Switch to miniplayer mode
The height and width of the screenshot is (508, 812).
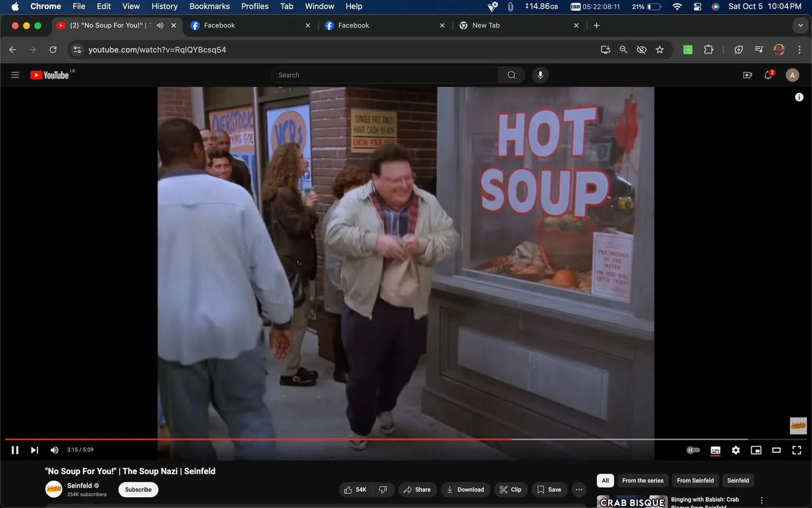click(755, 450)
